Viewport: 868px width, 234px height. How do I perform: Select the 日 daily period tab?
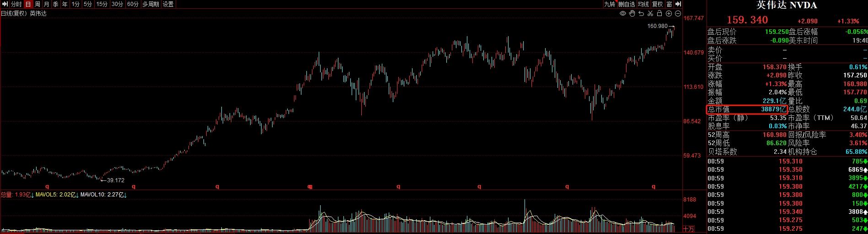28,4
